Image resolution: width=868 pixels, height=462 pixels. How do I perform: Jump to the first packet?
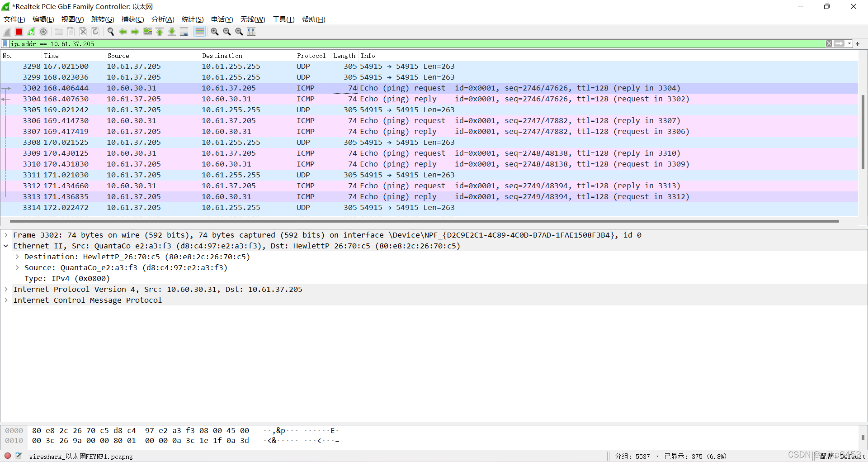coord(160,32)
